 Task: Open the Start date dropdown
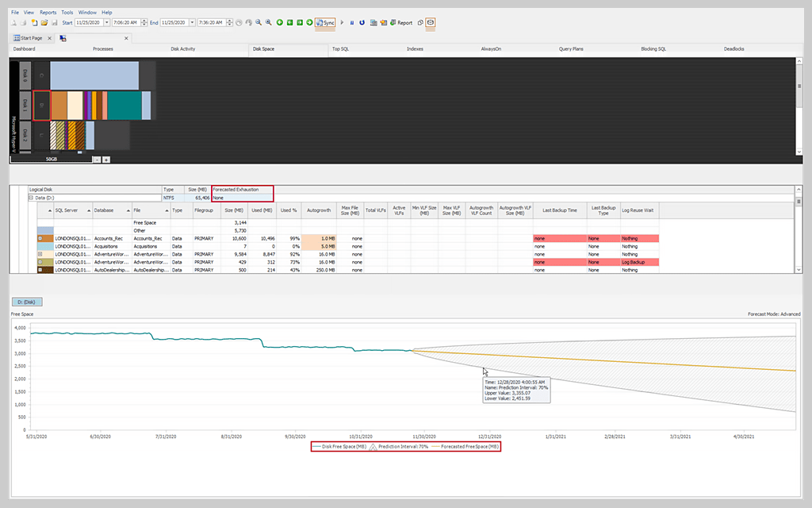point(106,23)
